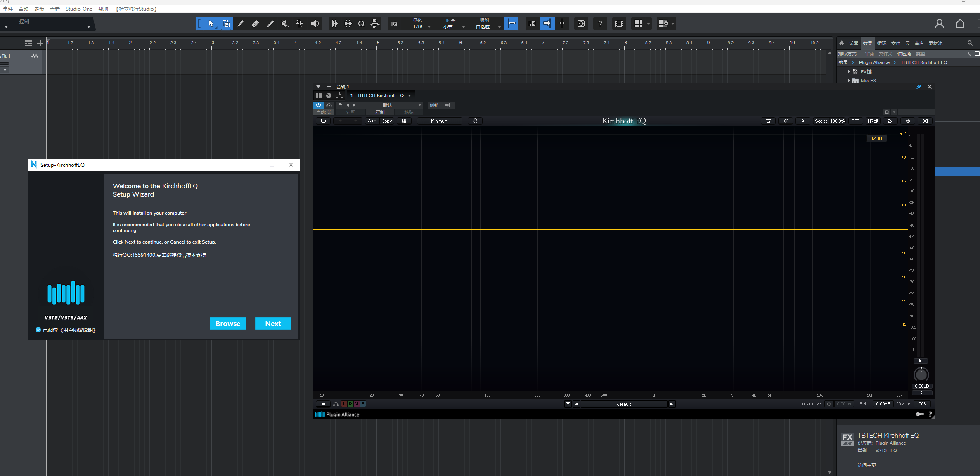Search the browser with magnifier icon
The image size is (980, 476).
pyautogui.click(x=970, y=43)
